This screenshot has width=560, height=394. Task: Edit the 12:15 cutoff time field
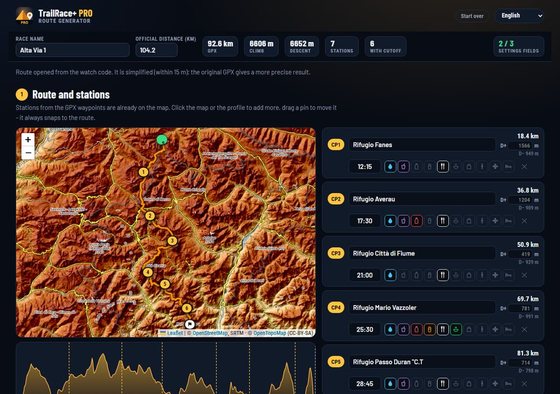365,166
